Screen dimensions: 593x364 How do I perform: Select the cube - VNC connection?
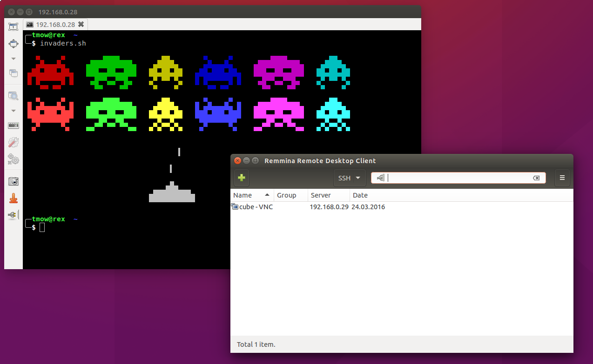[402, 207]
